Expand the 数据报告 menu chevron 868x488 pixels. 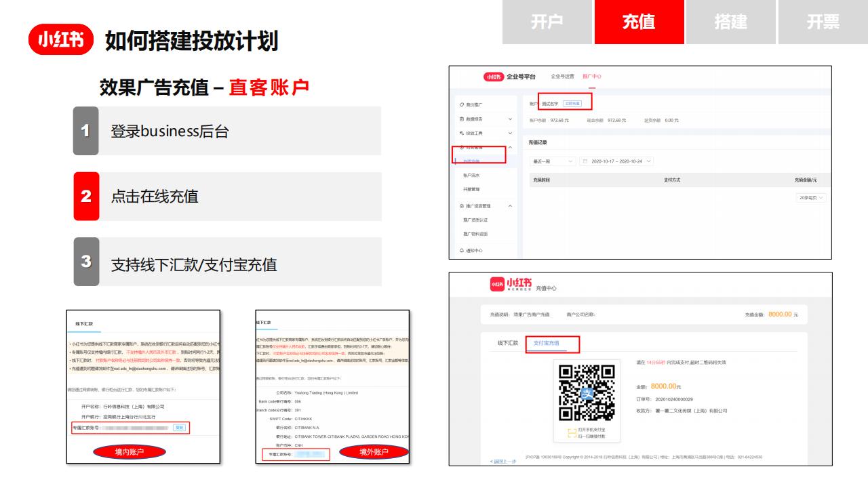(510, 119)
